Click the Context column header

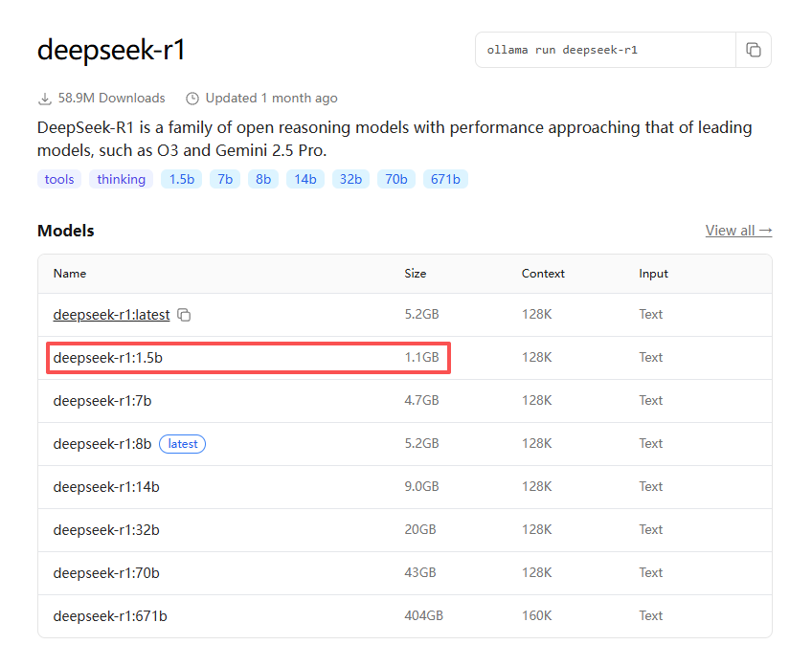543,274
